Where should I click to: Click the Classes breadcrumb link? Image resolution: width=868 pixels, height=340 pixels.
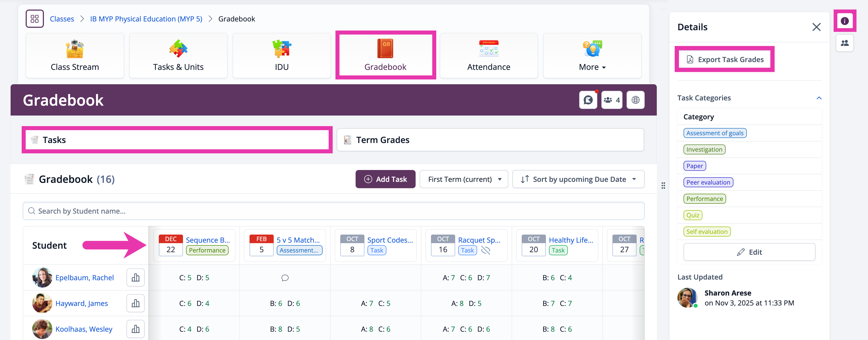pyautogui.click(x=62, y=19)
